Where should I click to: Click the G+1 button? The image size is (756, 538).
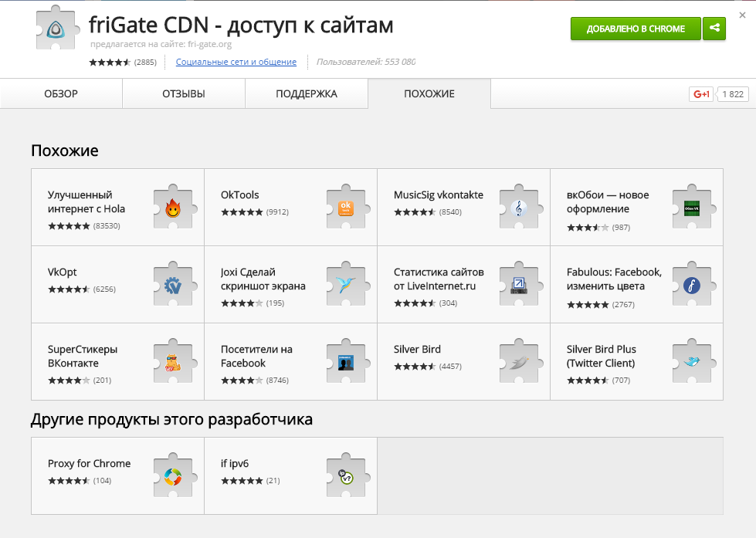click(701, 94)
